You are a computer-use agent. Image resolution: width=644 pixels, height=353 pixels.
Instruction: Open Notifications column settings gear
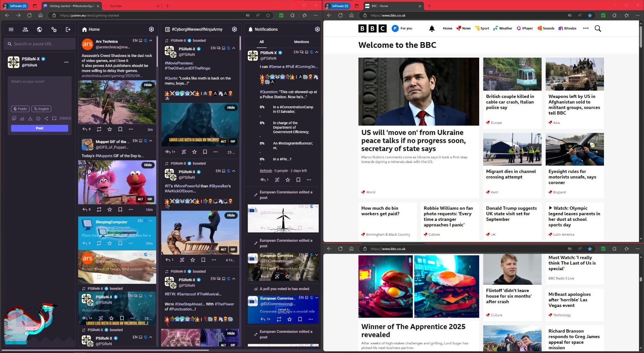coord(317,29)
